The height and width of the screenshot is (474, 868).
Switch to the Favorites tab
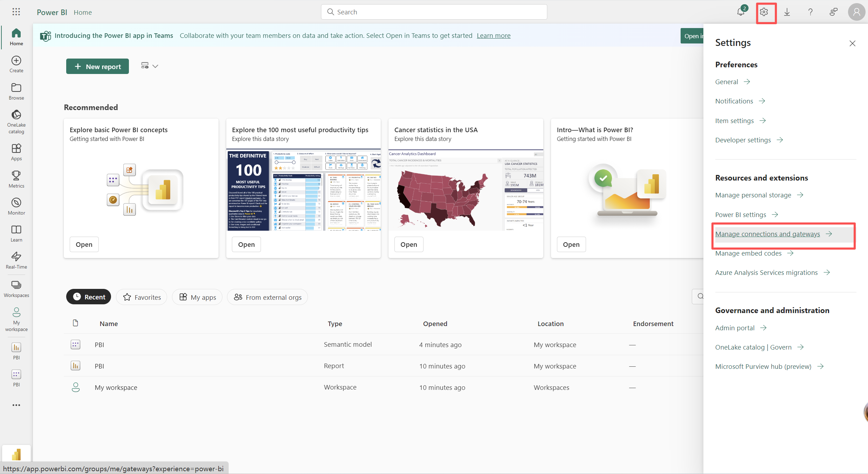click(142, 297)
